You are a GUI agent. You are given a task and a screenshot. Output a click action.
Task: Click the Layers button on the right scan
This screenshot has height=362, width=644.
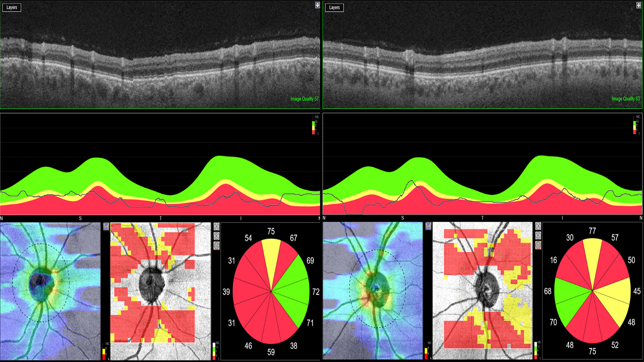click(x=334, y=8)
